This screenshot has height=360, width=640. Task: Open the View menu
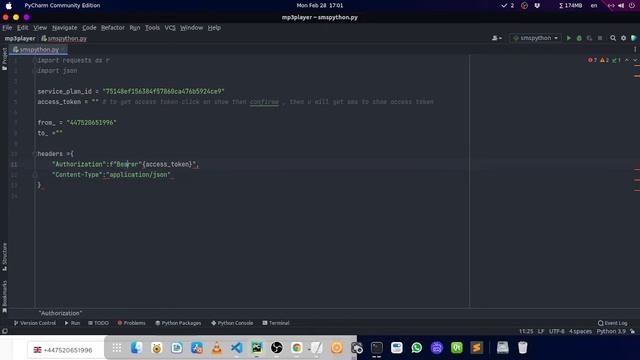[x=40, y=28]
